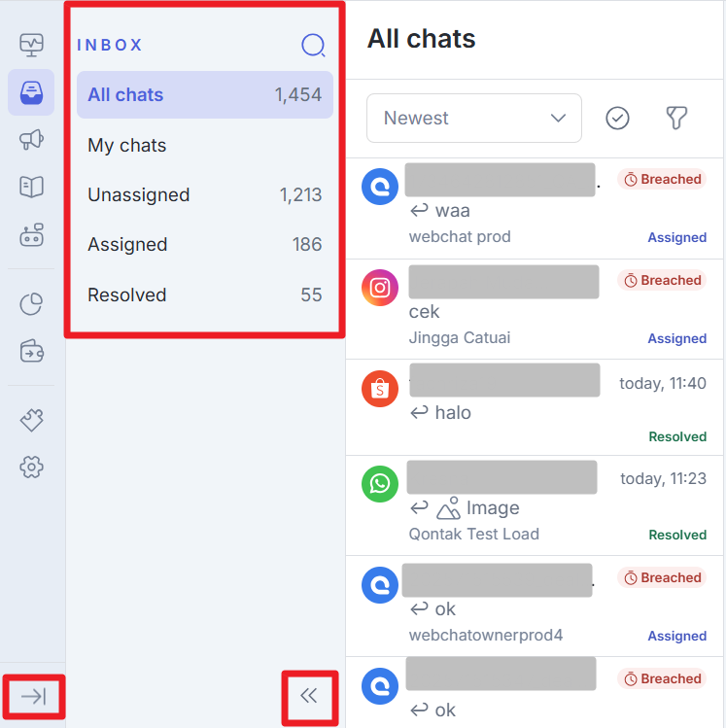Expand the main sidebar arrow button

pos(33,696)
